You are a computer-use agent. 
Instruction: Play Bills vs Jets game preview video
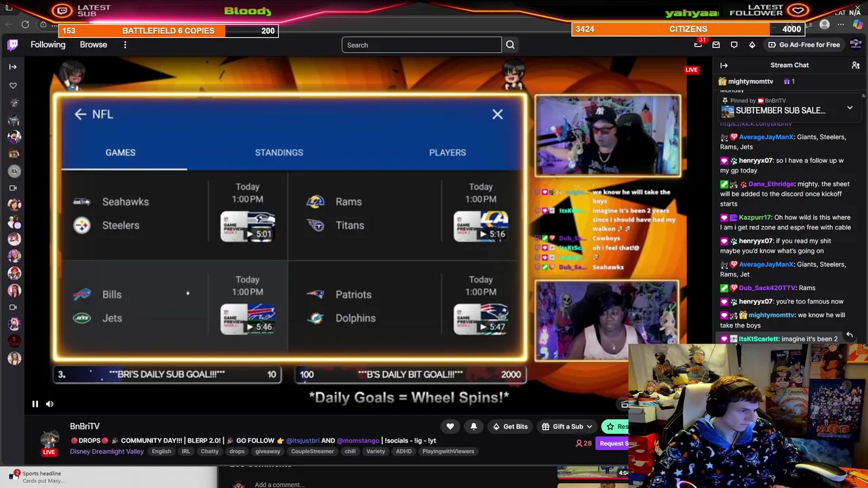(248, 319)
